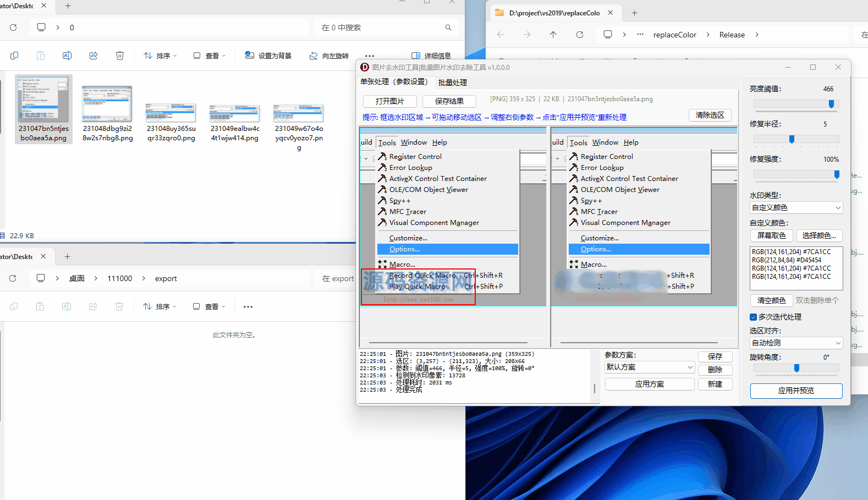
Task: Switch to the 单张处理 (参数设置) tab
Action: click(394, 81)
